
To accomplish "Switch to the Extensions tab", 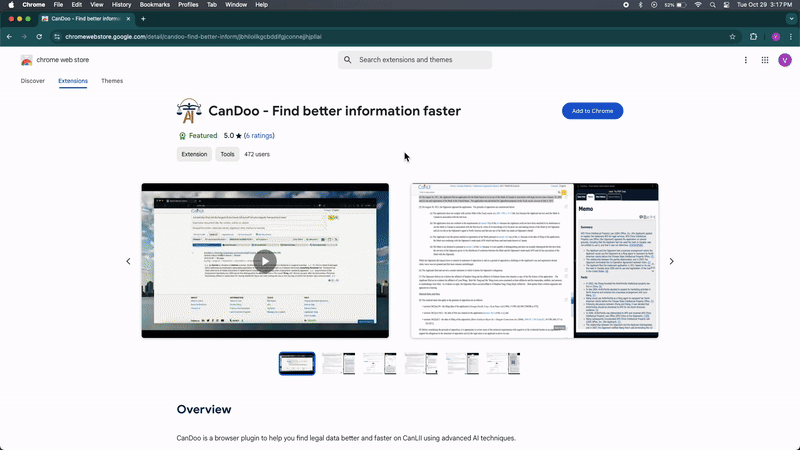I will click(x=73, y=81).
